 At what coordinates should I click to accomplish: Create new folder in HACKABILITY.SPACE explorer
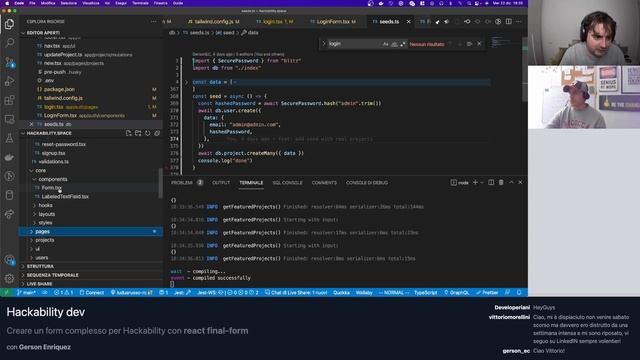138,133
